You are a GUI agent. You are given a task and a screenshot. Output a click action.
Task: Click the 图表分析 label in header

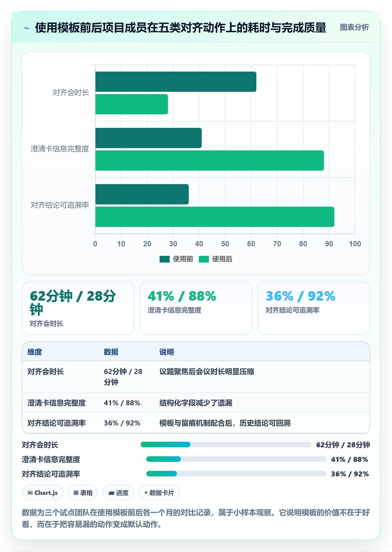354,27
